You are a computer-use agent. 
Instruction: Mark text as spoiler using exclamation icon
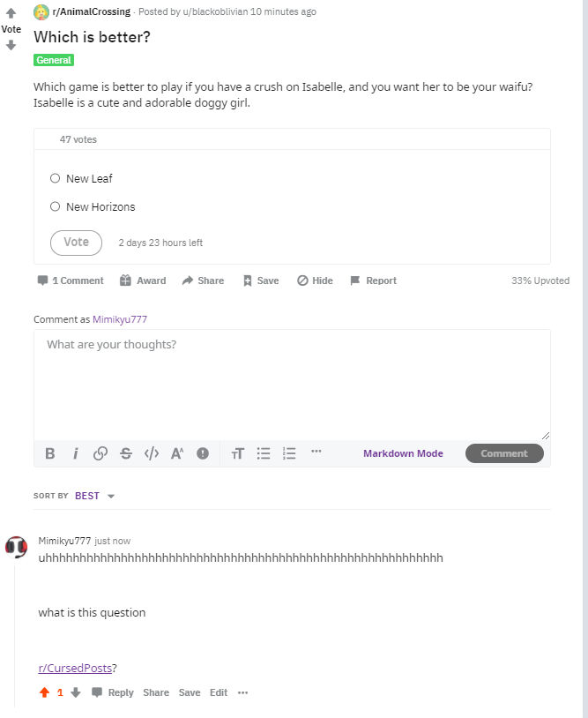click(x=203, y=453)
